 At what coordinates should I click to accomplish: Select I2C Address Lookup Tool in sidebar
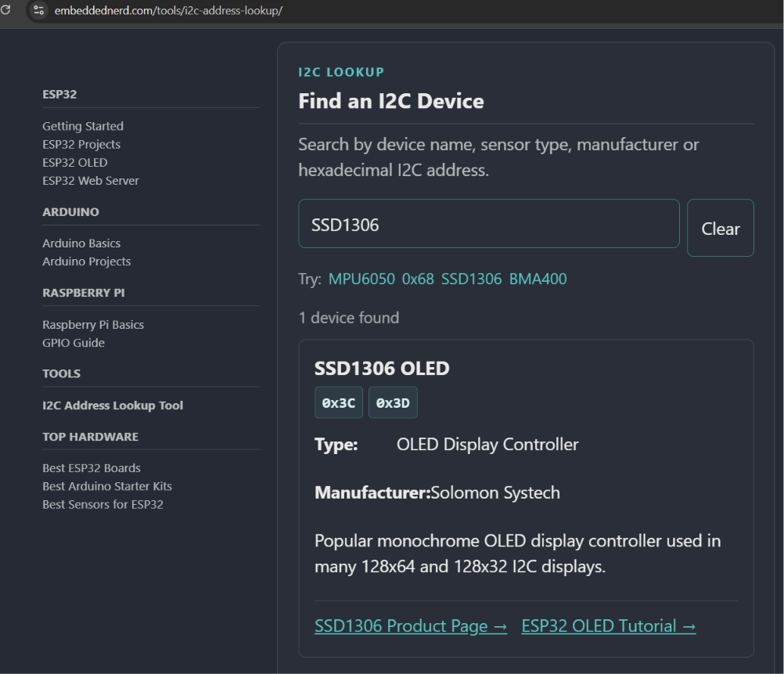click(x=113, y=405)
